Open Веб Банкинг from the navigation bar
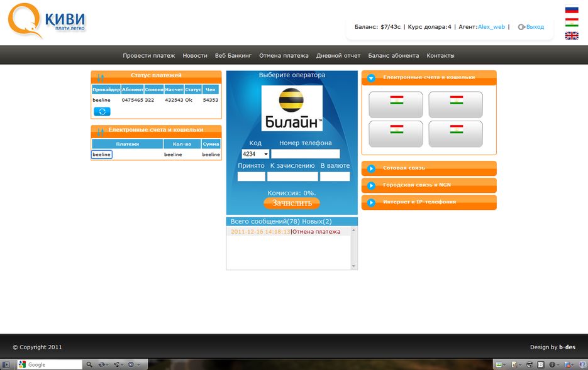The height and width of the screenshot is (370, 588). (x=233, y=55)
